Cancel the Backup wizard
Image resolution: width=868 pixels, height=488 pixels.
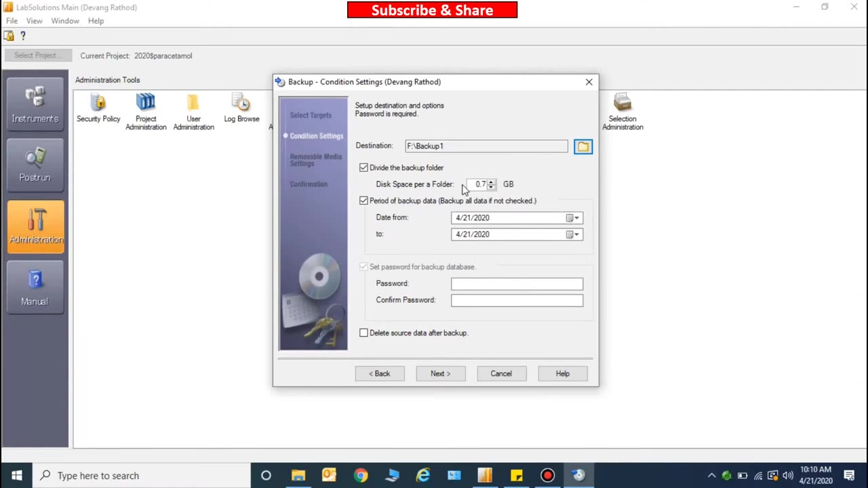coord(501,373)
